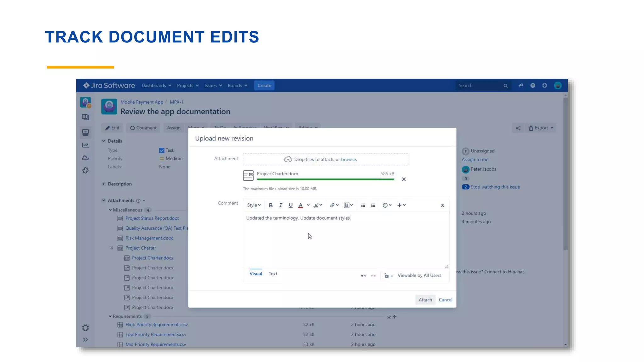
Task: Open the link insertion dropdown
Action: (334, 205)
